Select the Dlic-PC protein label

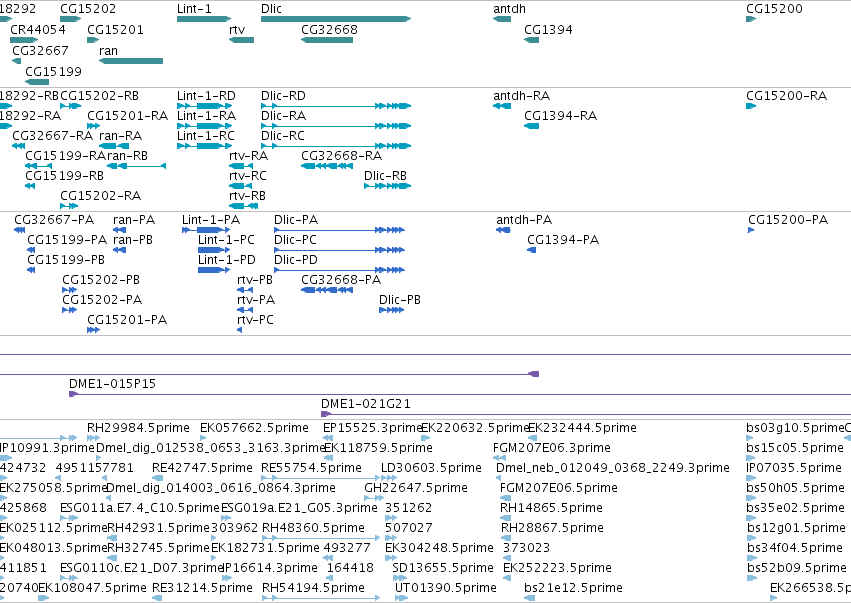(295, 240)
